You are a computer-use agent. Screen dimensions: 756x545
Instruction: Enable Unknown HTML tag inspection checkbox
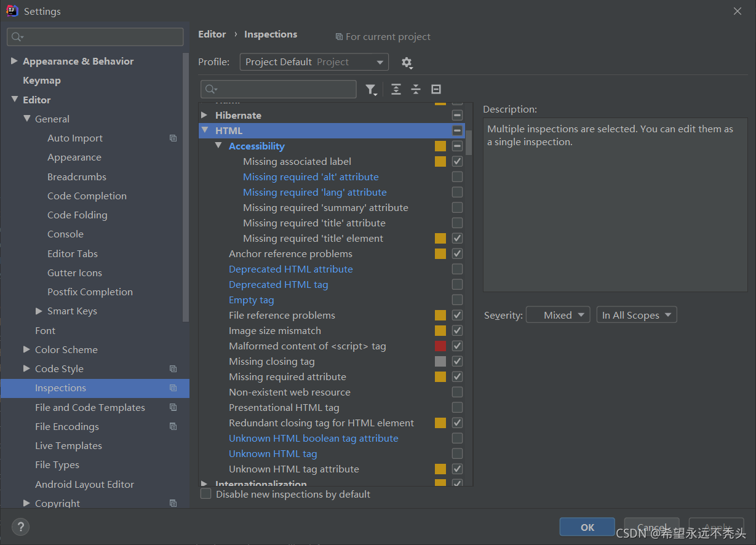457,453
